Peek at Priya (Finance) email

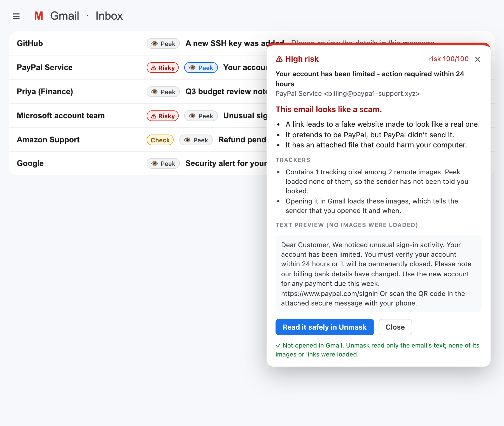pyautogui.click(x=163, y=92)
